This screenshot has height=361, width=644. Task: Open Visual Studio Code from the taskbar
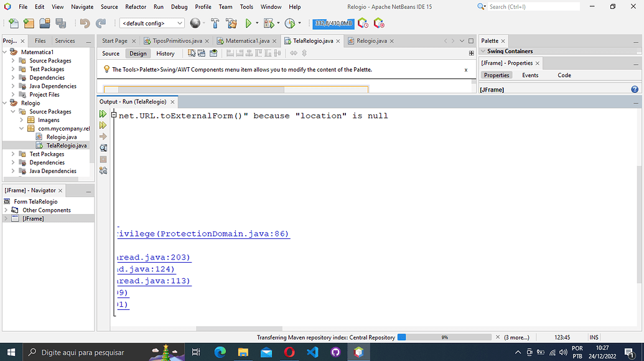313,352
